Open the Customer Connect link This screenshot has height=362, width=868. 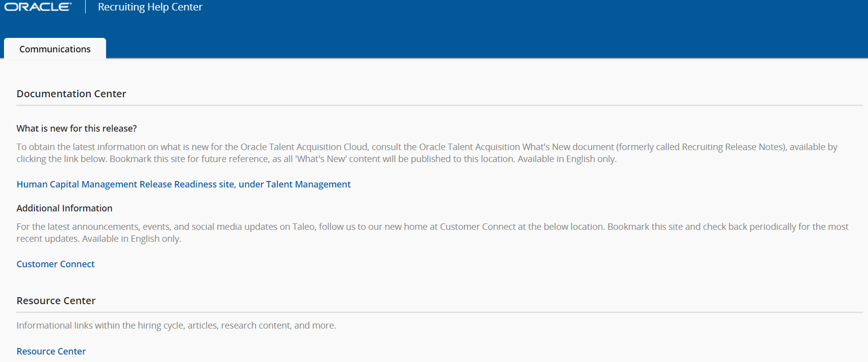pos(55,264)
